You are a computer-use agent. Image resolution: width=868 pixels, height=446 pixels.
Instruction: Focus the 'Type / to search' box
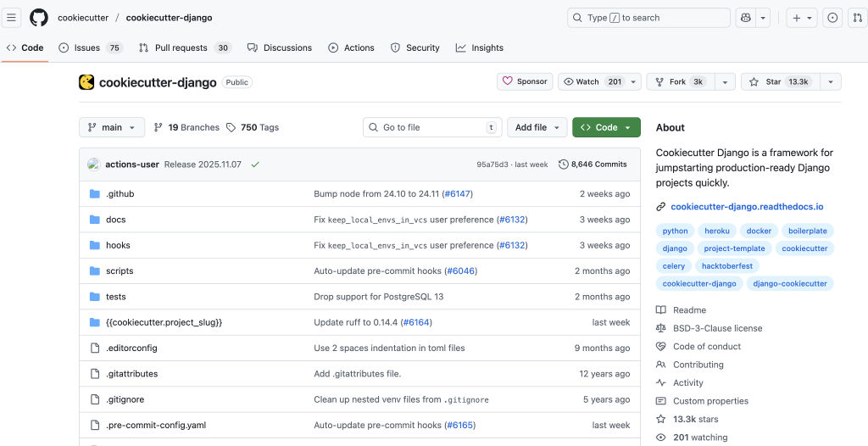point(648,18)
